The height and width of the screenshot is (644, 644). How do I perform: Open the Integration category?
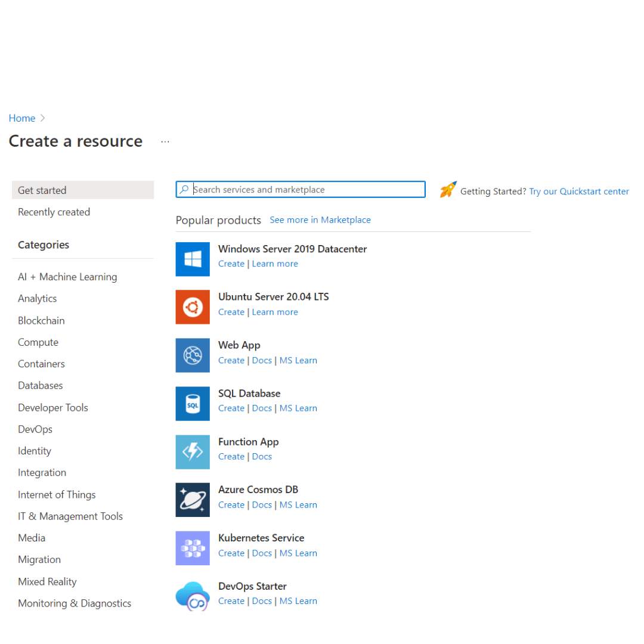point(42,473)
